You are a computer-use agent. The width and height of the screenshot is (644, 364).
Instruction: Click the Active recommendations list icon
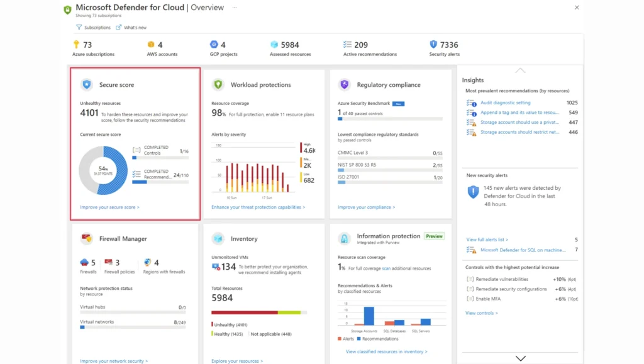tap(347, 44)
